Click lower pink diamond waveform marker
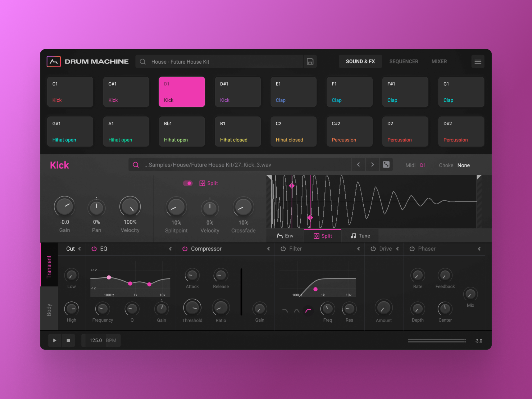The width and height of the screenshot is (532, 399). (x=310, y=218)
